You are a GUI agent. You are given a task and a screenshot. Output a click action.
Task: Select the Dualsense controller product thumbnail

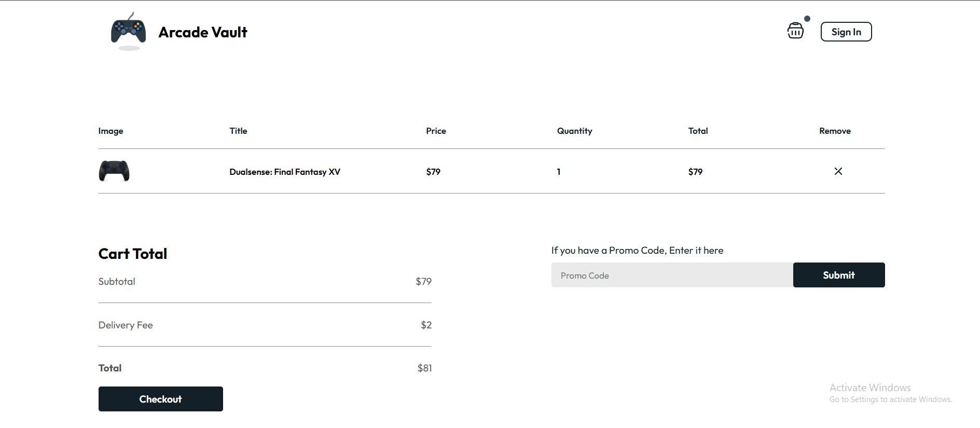[x=114, y=171]
